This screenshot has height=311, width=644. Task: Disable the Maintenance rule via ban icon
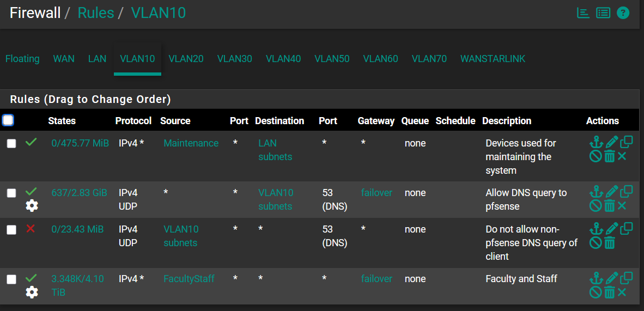(x=596, y=156)
